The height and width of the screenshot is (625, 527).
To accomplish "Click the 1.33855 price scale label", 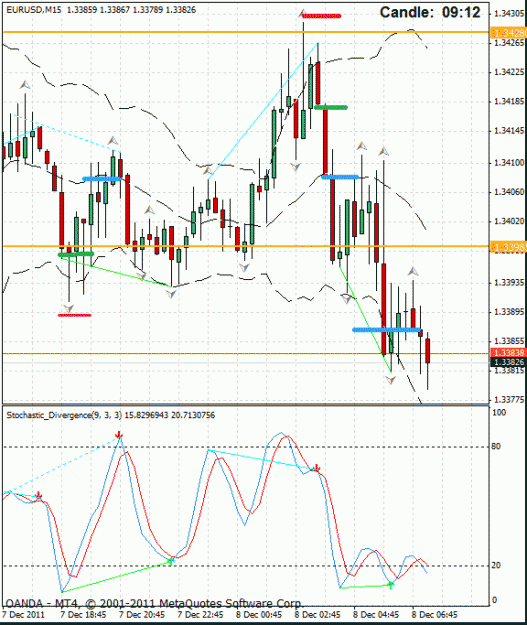I will tap(509, 341).
